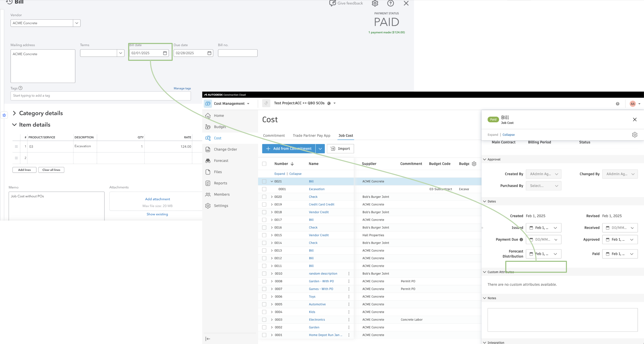The width and height of the screenshot is (644, 344).
Task: Check the row 0001 Home Depot Run checkbox
Action: point(264,335)
